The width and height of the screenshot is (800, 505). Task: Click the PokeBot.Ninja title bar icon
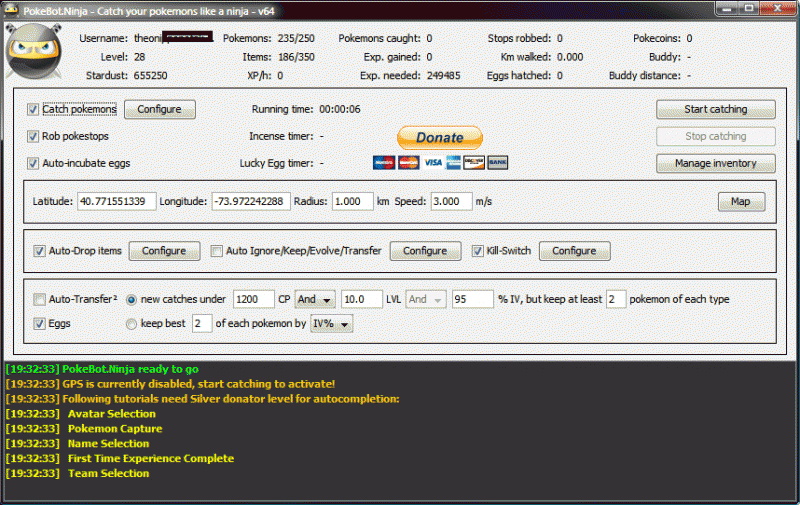pyautogui.click(x=11, y=10)
